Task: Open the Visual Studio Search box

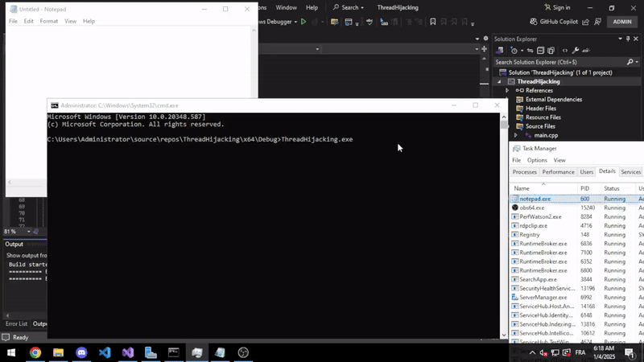Action: (349, 7)
